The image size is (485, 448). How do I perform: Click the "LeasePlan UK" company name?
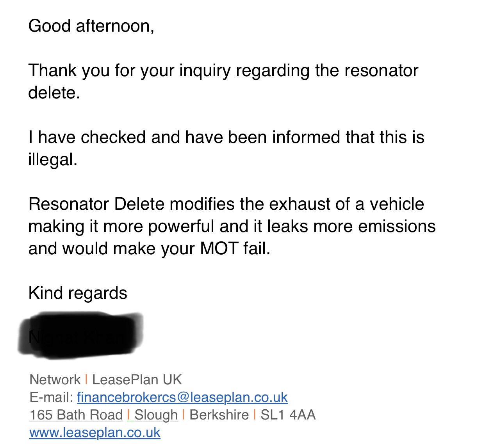pyautogui.click(x=137, y=380)
